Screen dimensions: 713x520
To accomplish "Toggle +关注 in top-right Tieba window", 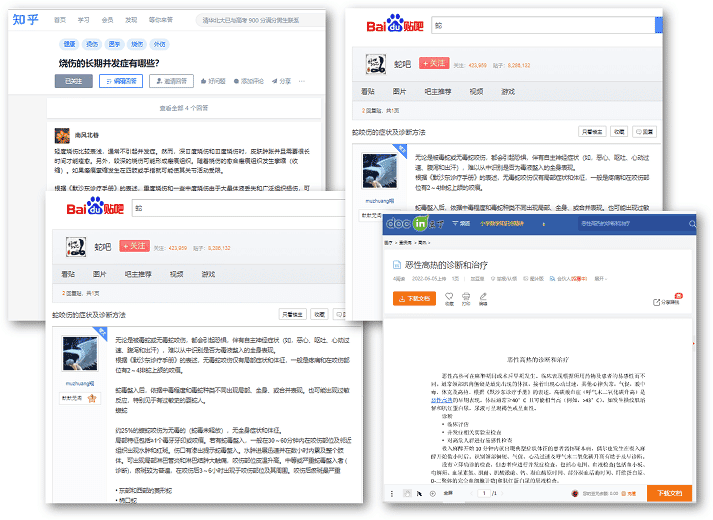I will click(x=434, y=63).
